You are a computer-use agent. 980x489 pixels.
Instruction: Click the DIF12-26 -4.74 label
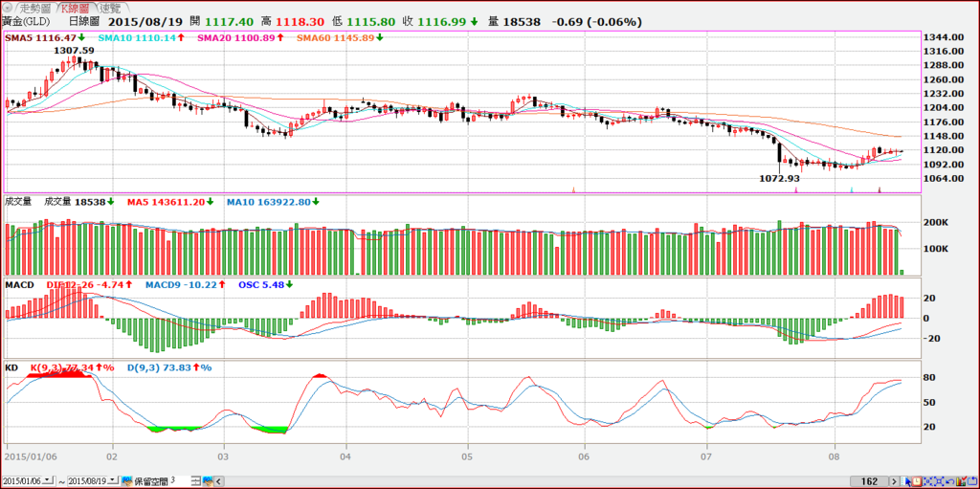(x=89, y=284)
